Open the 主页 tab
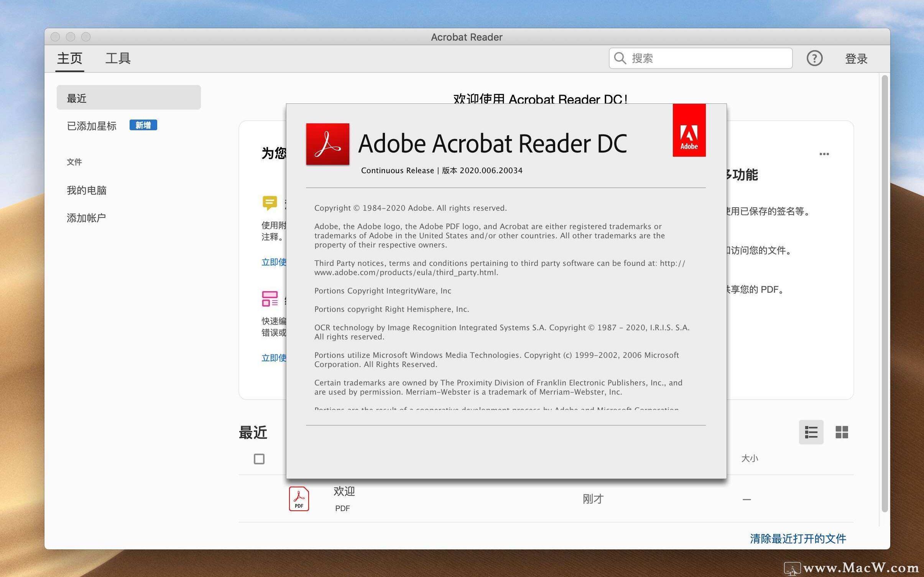 point(69,59)
